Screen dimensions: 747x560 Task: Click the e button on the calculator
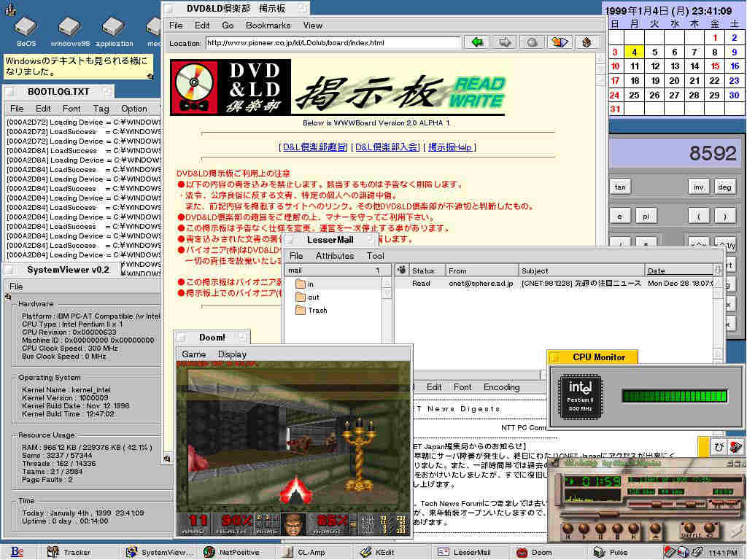click(620, 217)
